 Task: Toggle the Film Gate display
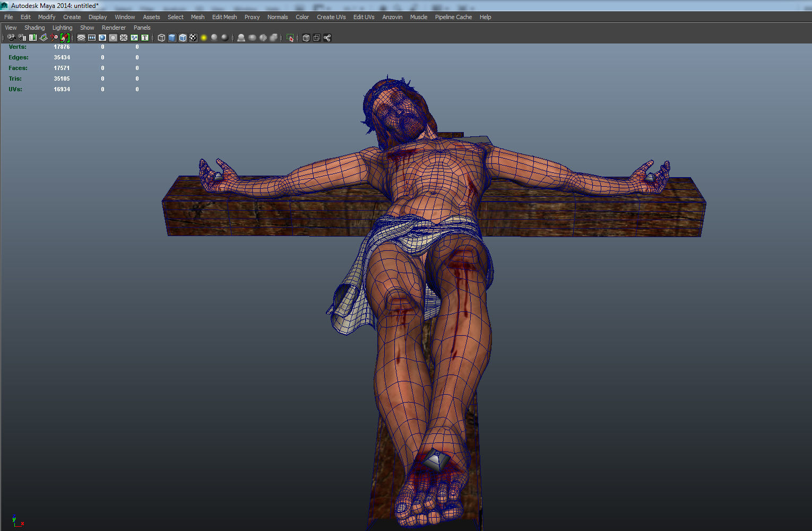click(92, 38)
